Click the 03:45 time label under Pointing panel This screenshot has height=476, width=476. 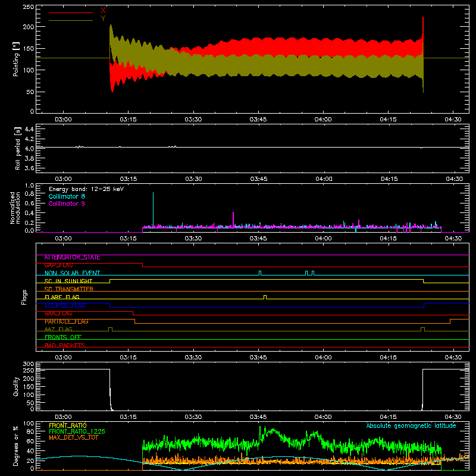pyautogui.click(x=258, y=120)
